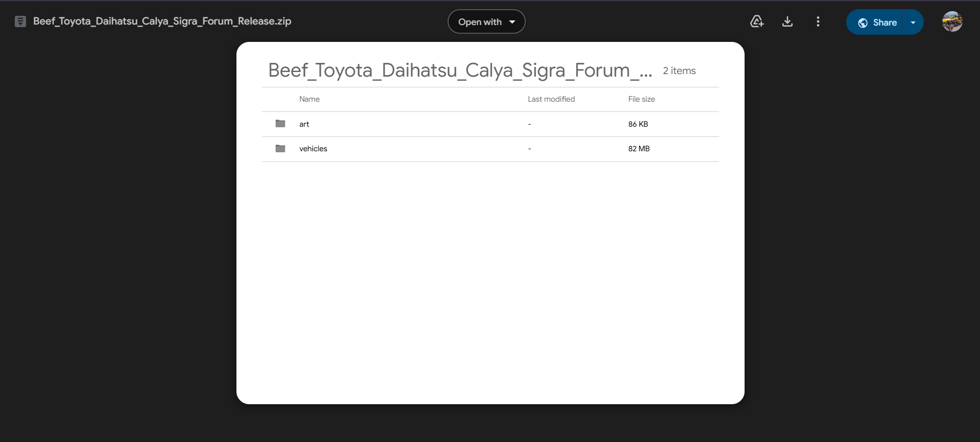Click the File size column header
Screen dimensions: 980x442
[641, 99]
